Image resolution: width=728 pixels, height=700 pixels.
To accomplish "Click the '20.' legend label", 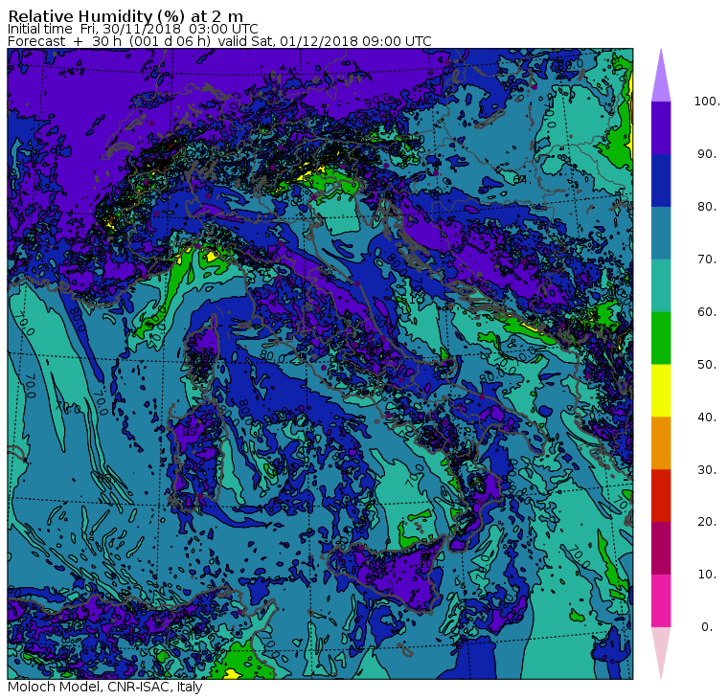I will click(707, 522).
